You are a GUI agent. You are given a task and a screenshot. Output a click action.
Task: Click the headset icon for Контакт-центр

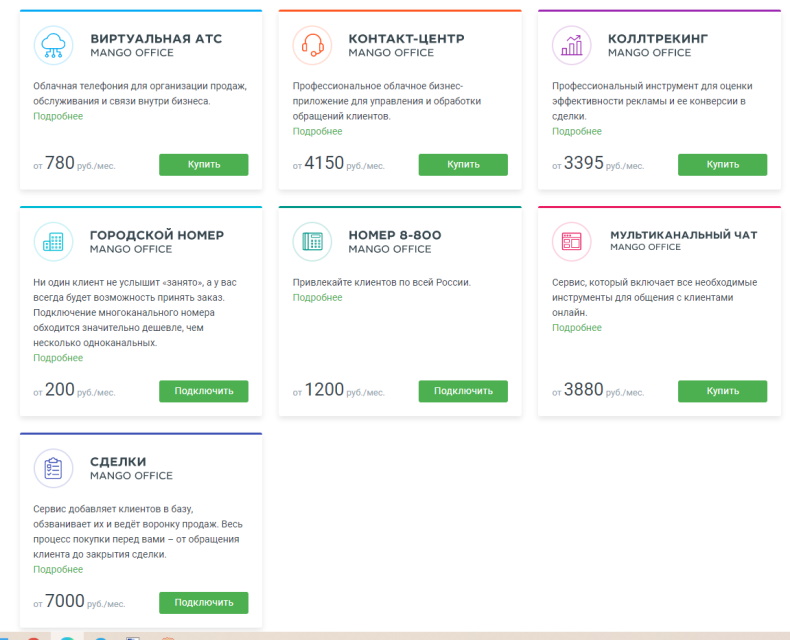(x=312, y=45)
